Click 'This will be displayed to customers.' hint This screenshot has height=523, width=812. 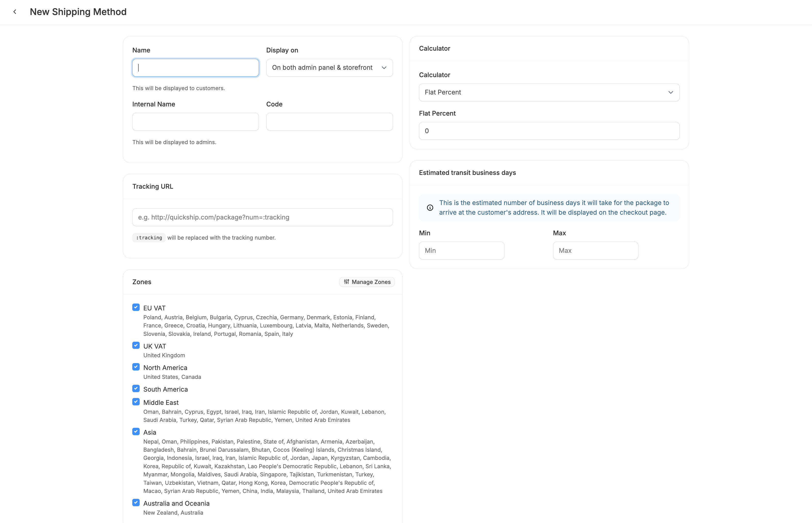[178, 88]
